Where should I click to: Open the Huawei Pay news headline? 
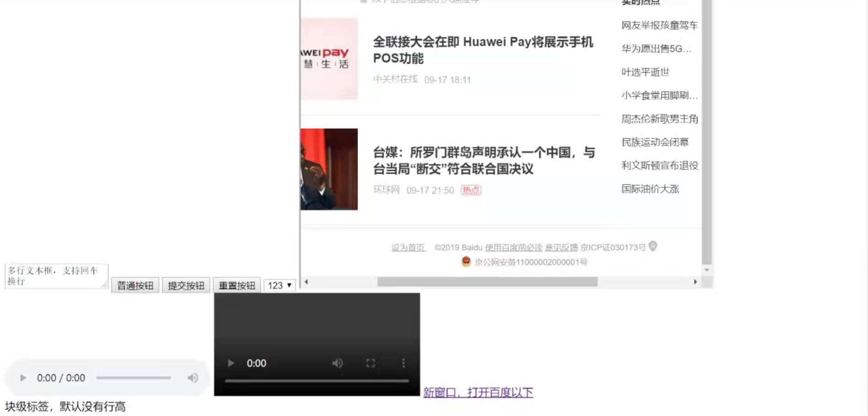[x=483, y=50]
